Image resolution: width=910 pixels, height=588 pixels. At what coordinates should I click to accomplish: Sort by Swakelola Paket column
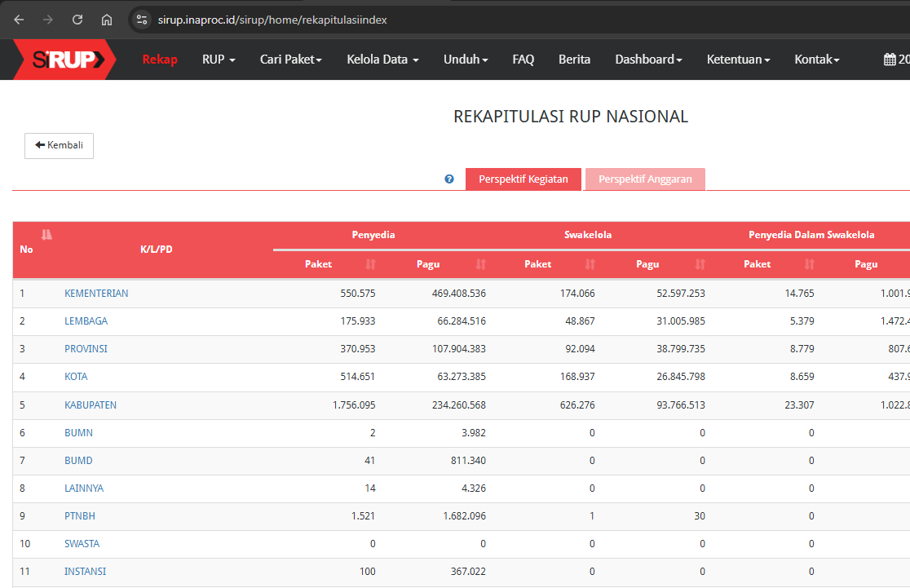click(590, 264)
